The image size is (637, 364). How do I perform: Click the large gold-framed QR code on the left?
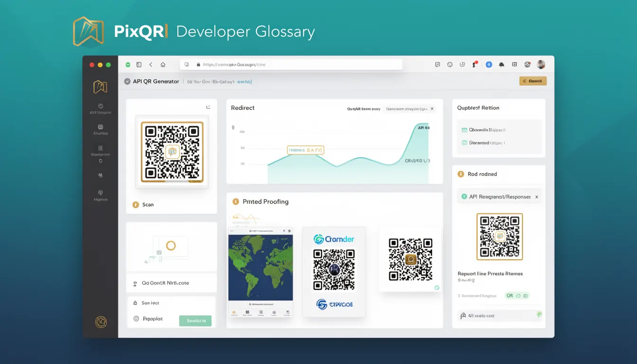172,152
